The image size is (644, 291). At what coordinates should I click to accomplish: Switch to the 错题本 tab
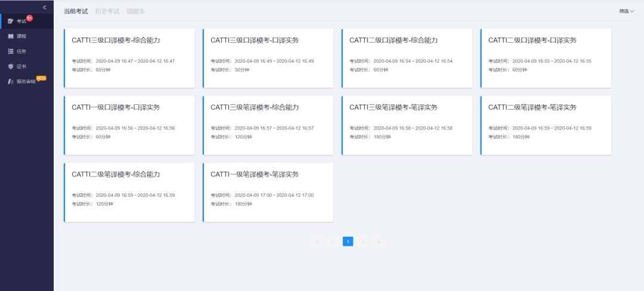pyautogui.click(x=136, y=11)
